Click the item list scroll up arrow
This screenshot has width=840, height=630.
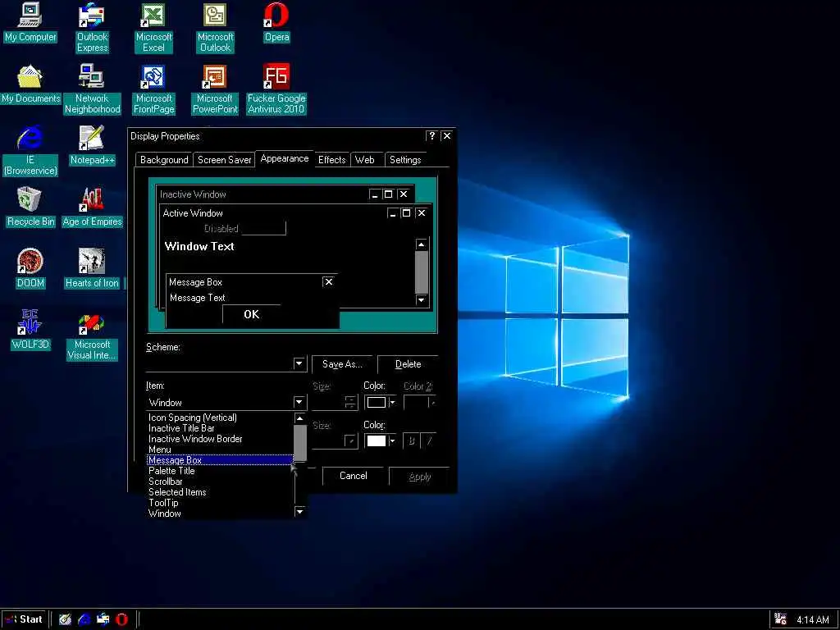(300, 418)
